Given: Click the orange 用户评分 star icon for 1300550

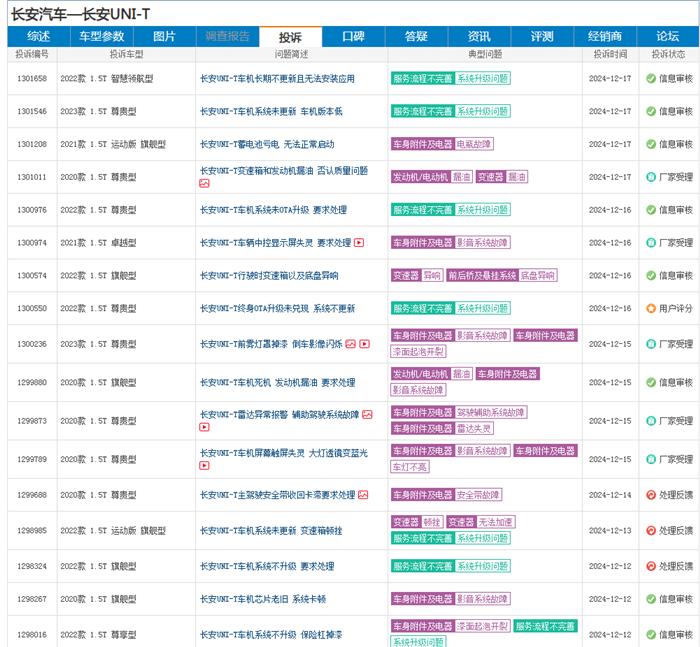Looking at the screenshot, I should coord(651,308).
